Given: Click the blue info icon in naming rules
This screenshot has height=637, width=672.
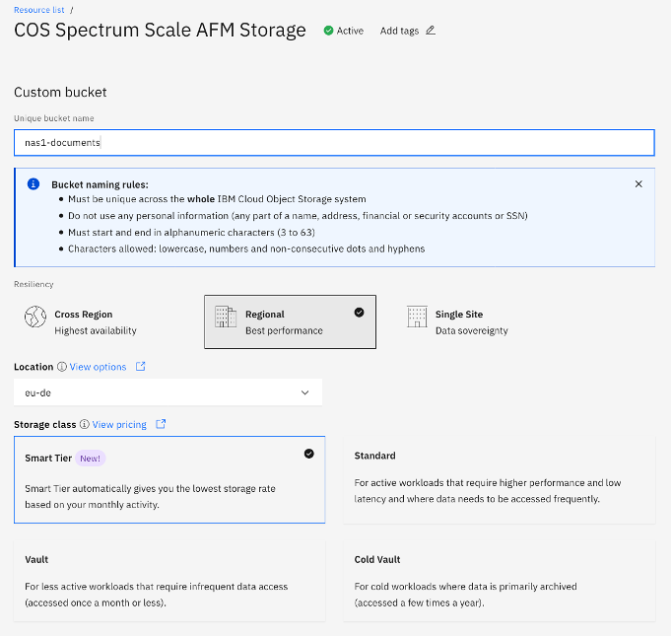Looking at the screenshot, I should 34,184.
